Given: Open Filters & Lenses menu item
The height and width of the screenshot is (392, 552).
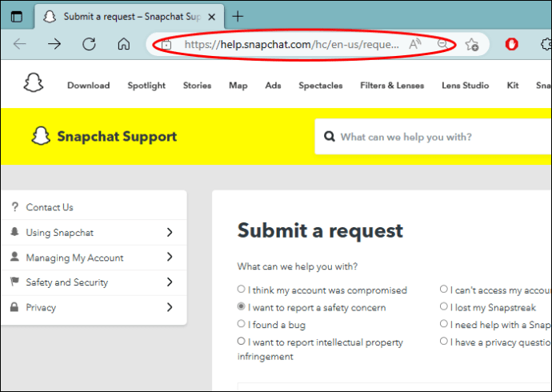Looking at the screenshot, I should point(392,86).
